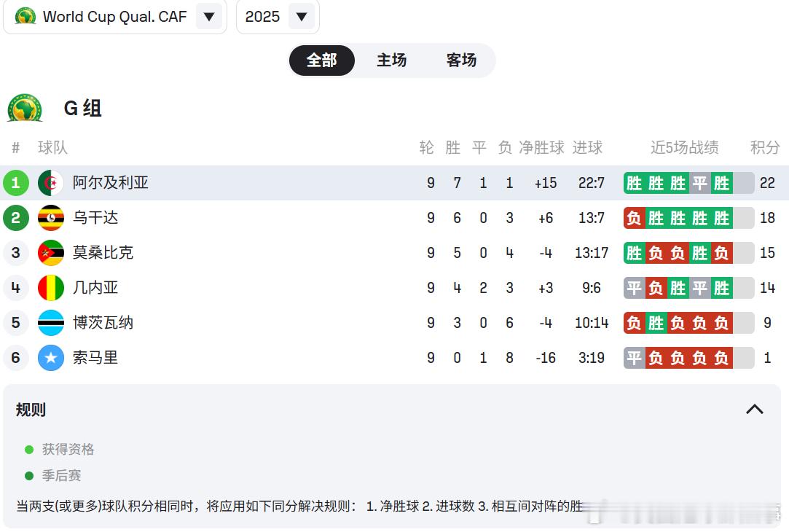Click the red 负 result for 乌干达

tap(634, 218)
